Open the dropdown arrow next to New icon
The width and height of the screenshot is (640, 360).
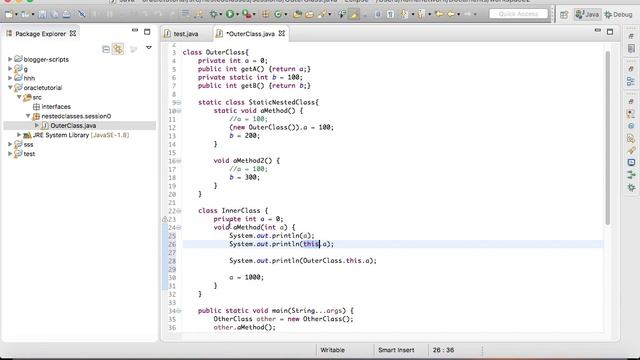[x=16, y=15]
